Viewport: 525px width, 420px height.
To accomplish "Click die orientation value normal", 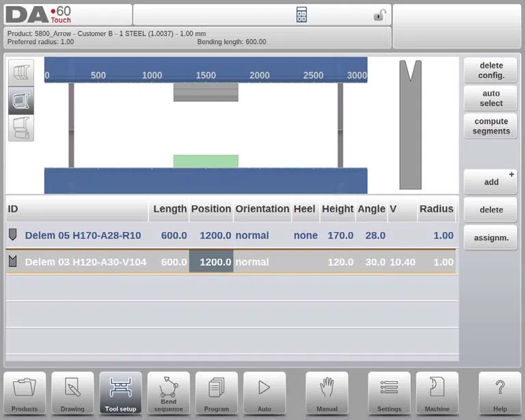I will click(252, 262).
